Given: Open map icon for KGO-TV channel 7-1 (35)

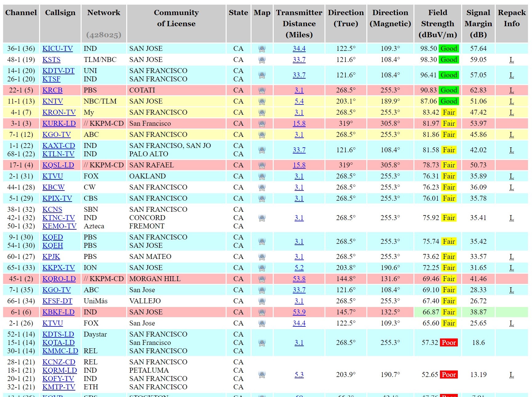Looking at the screenshot, I should coord(262,290).
